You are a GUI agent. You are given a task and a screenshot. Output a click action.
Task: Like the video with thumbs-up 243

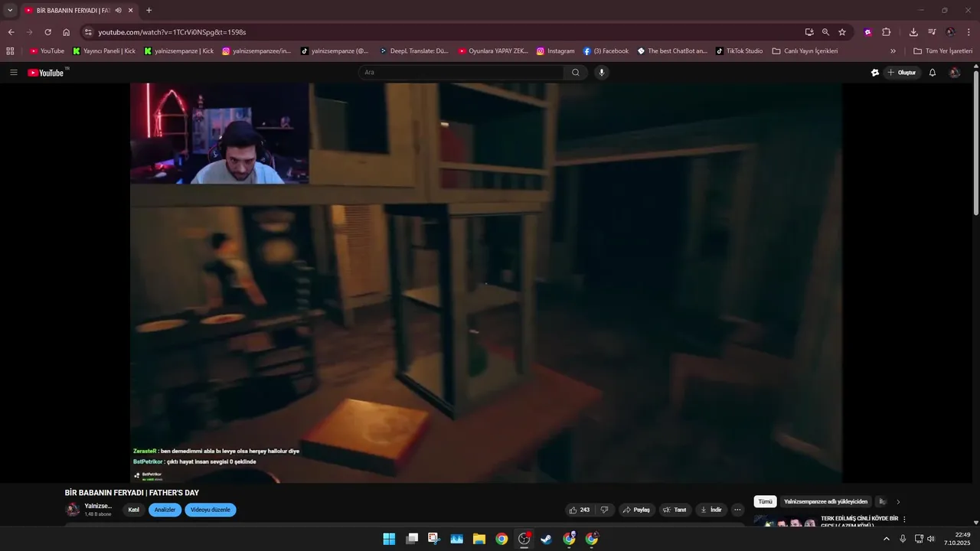click(580, 510)
